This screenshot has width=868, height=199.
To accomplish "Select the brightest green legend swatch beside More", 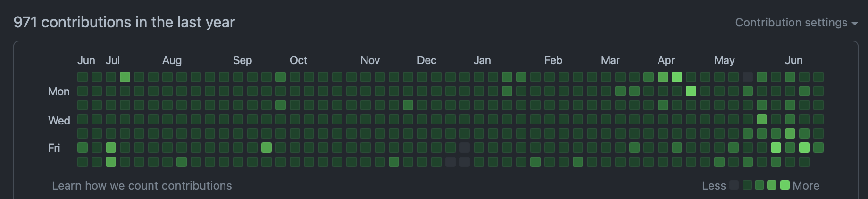I will tap(785, 185).
